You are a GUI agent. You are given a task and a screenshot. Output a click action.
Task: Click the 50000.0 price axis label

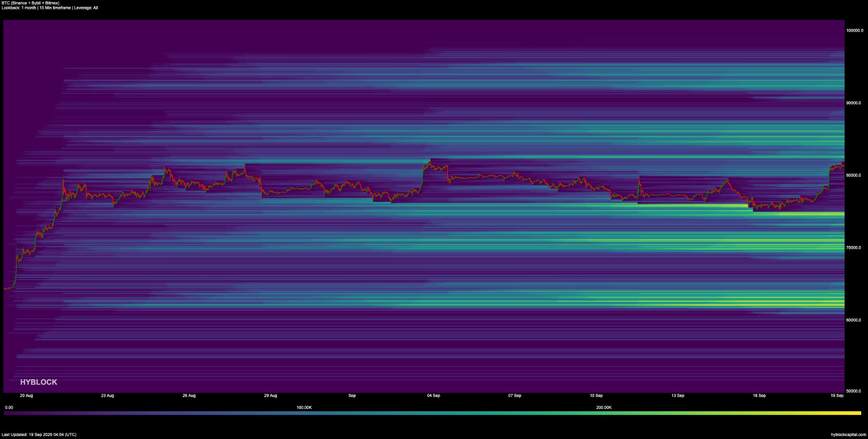click(853, 391)
